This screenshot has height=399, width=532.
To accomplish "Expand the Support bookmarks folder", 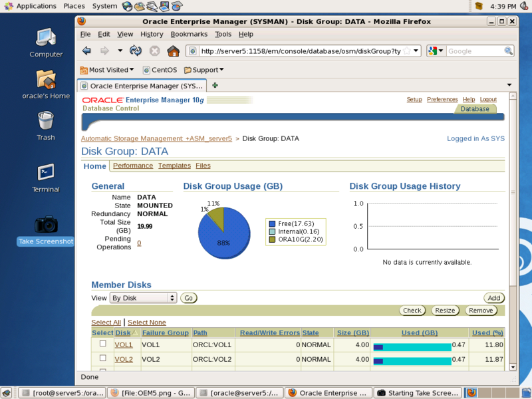I will pyautogui.click(x=203, y=70).
